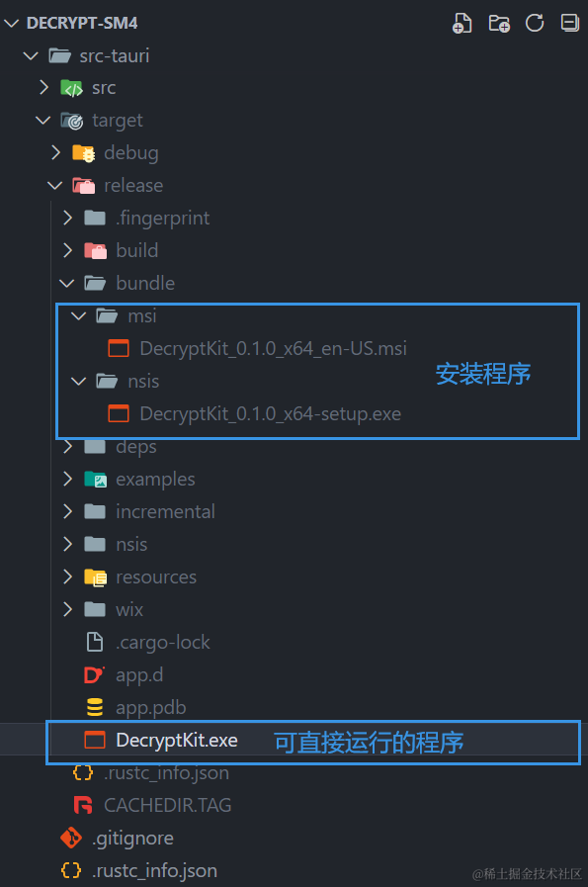Click the New File icon

click(x=462, y=23)
